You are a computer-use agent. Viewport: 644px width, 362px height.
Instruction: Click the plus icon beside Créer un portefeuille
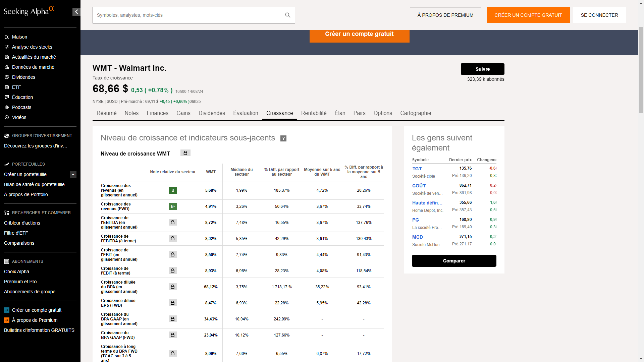[x=73, y=175]
